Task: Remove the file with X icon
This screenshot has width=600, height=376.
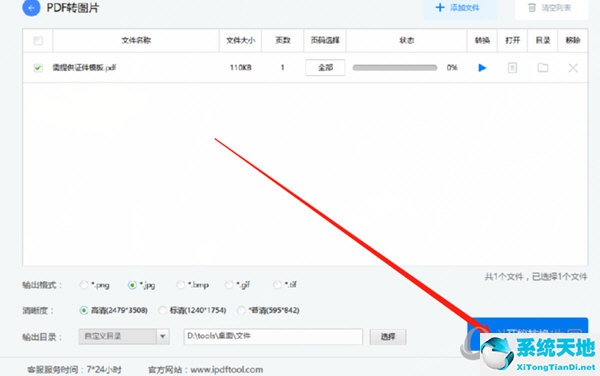Action: point(573,68)
